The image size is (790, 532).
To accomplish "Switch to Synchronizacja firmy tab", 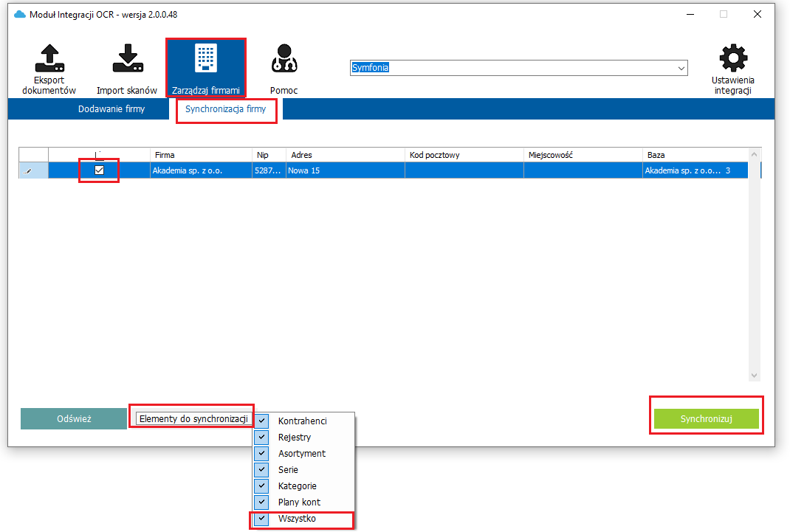I will pyautogui.click(x=225, y=108).
